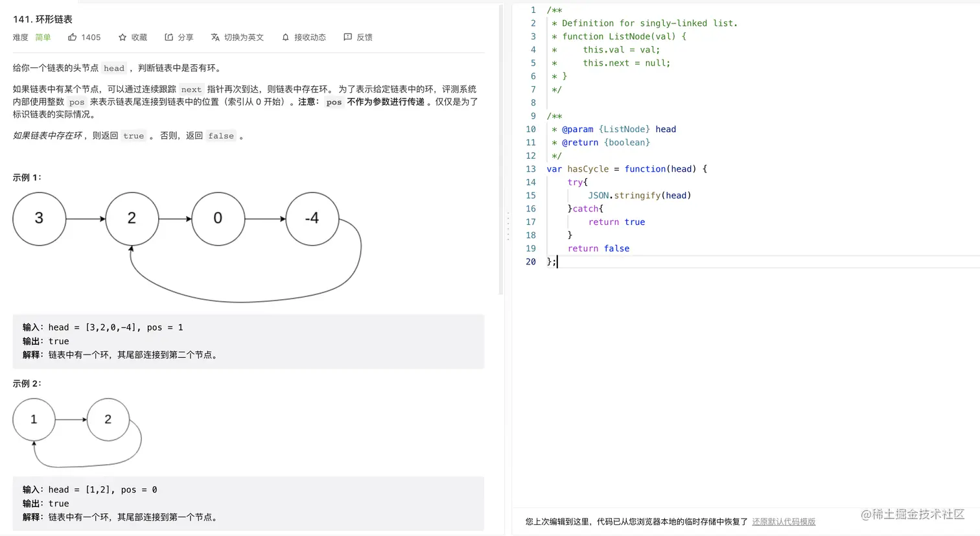
Task: Click the inline code word true in description
Action: click(x=134, y=136)
